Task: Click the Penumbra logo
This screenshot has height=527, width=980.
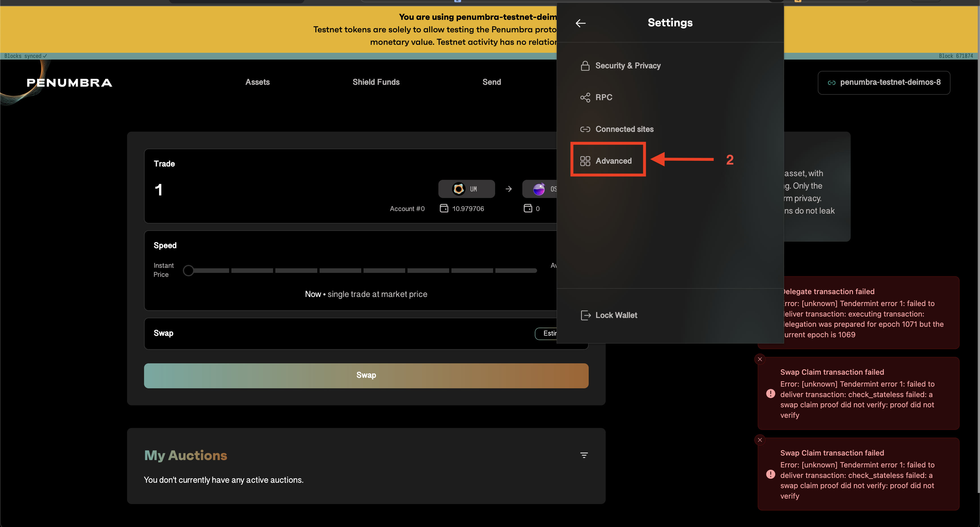Action: point(69,83)
